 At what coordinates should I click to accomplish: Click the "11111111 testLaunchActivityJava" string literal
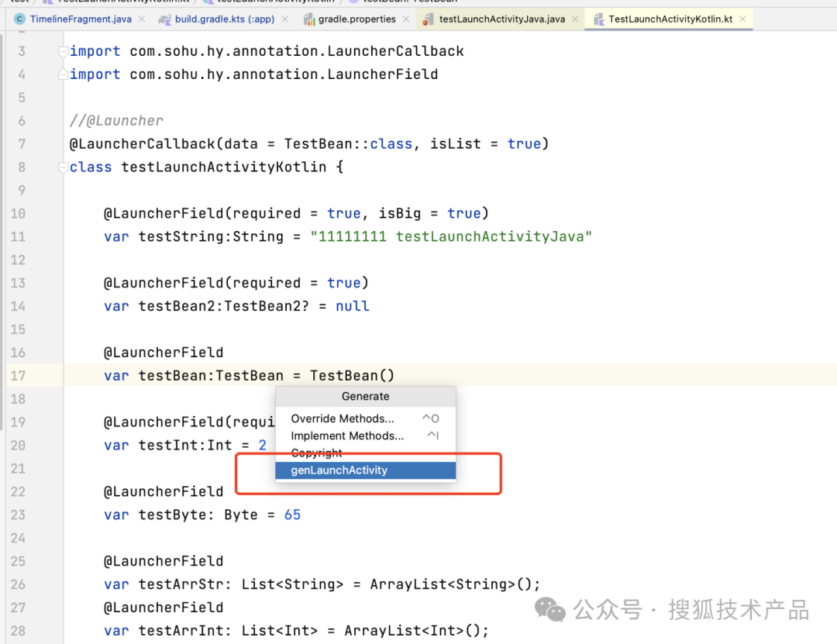coord(451,236)
